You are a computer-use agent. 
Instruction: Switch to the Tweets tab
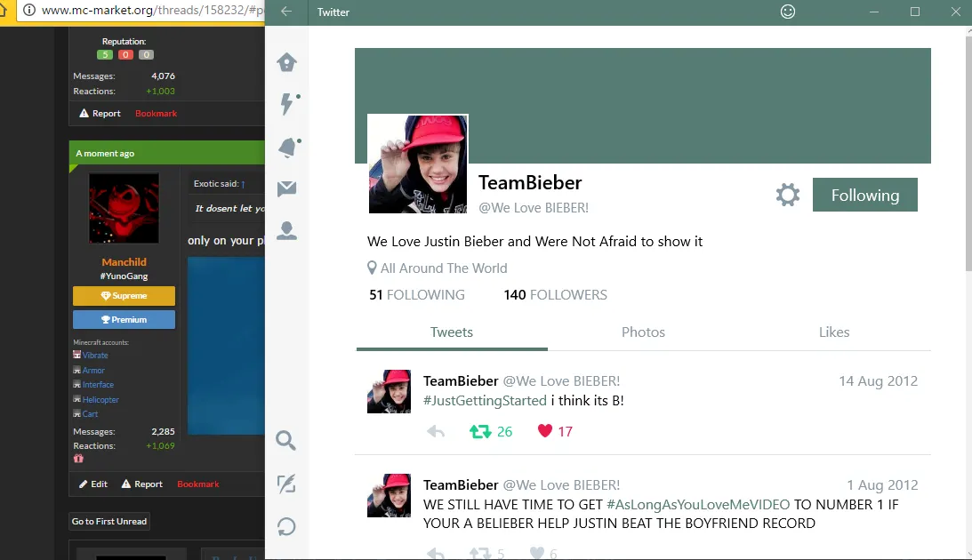(452, 332)
